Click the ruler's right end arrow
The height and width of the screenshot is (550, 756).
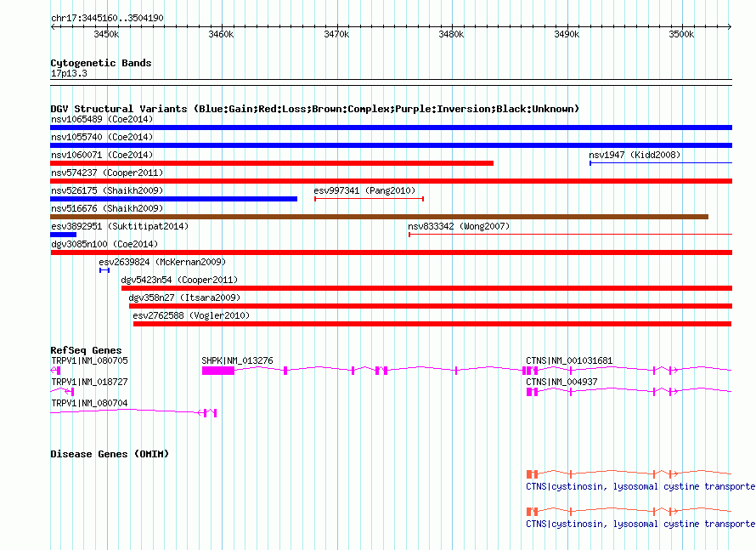(730, 26)
